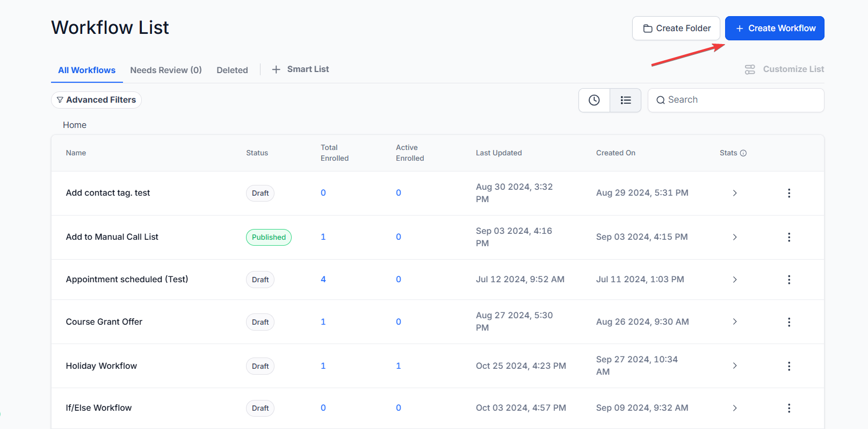Expand stats for Add contact tag. test
This screenshot has width=868, height=429.
[x=735, y=193]
